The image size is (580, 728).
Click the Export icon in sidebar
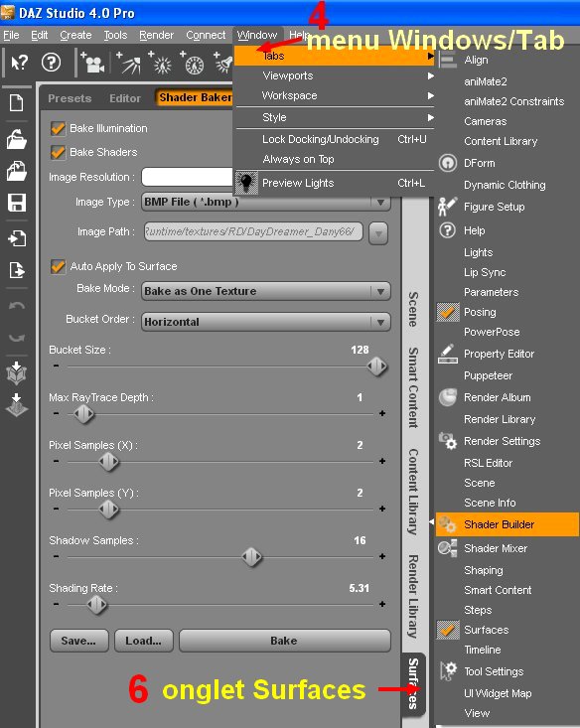[17, 270]
